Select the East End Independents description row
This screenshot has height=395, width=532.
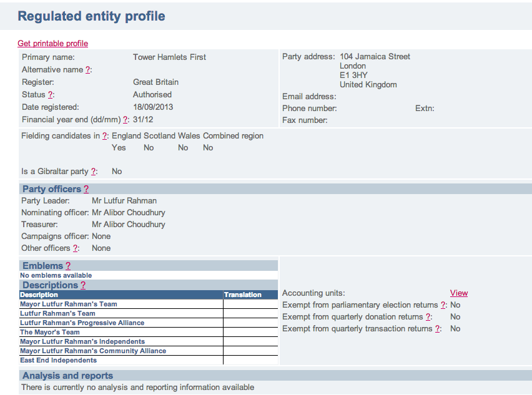click(x=59, y=361)
